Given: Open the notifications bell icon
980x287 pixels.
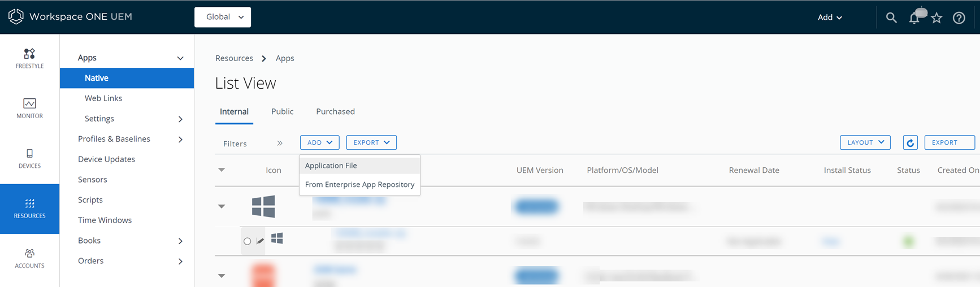Looking at the screenshot, I should click(914, 18).
